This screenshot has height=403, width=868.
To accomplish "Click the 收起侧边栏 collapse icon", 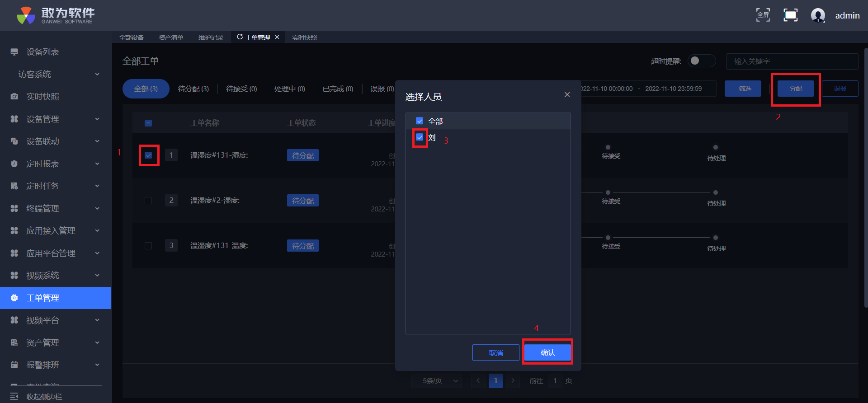I will tap(14, 397).
